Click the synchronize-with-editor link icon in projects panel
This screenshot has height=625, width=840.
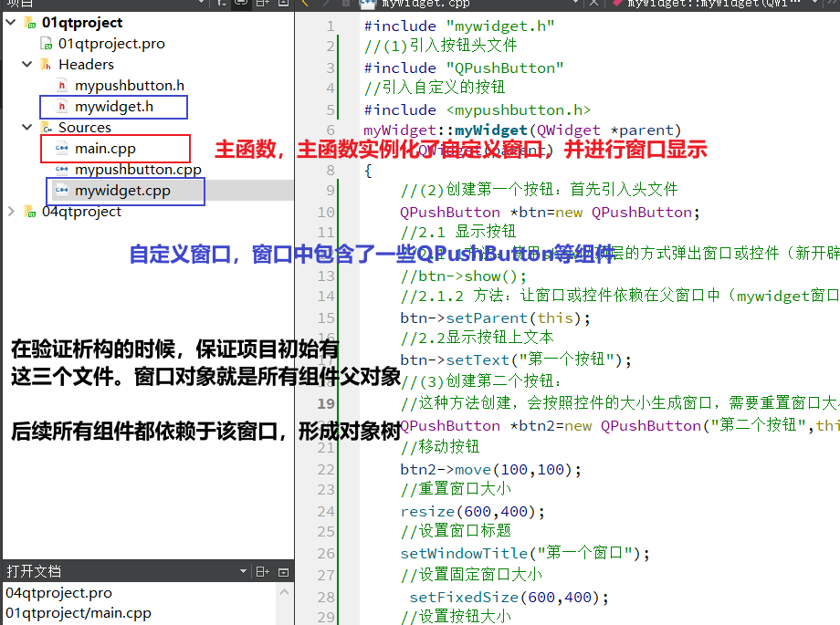click(x=239, y=4)
